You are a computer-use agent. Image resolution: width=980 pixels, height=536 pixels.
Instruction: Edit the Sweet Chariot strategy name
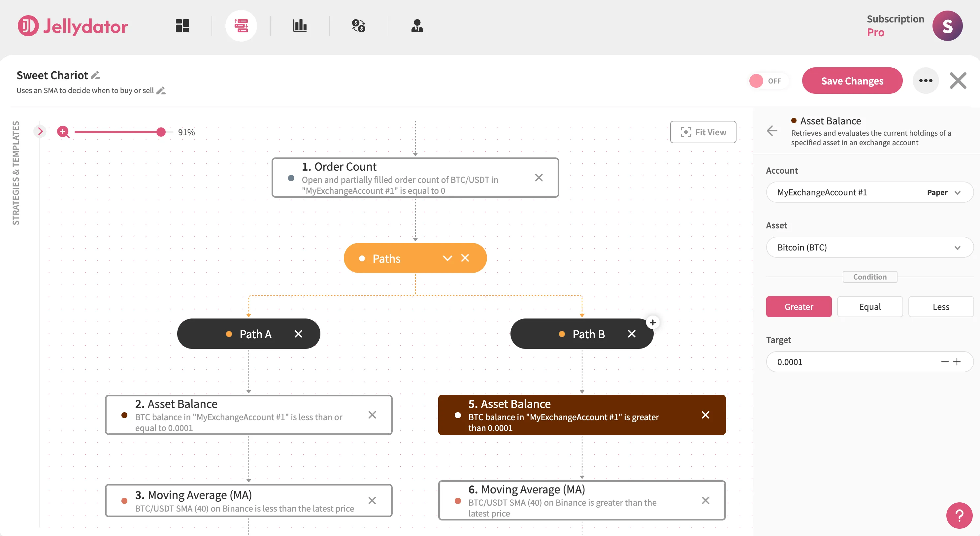(x=95, y=75)
